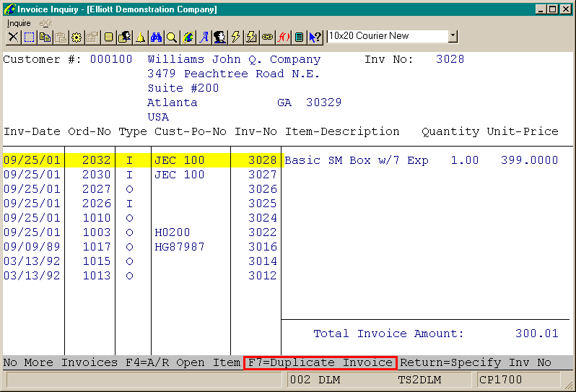Click the person-with-notes toolbar icon
576x392 pixels.
[x=124, y=37]
